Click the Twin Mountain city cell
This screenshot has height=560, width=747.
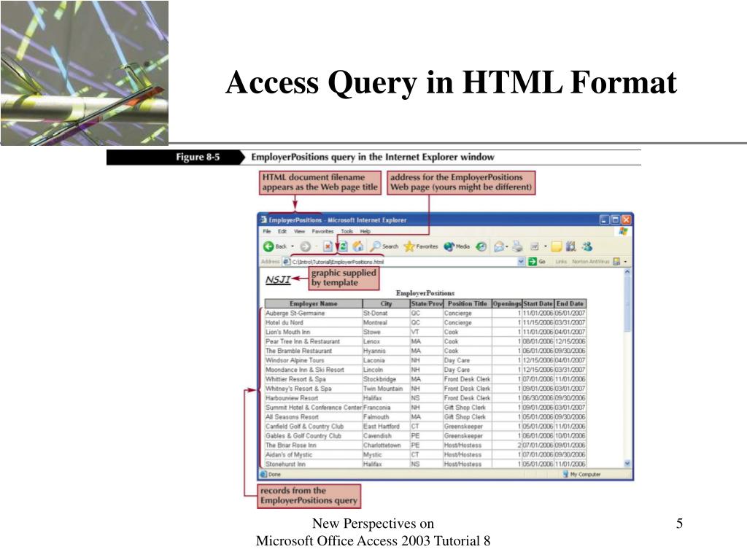[x=386, y=389]
